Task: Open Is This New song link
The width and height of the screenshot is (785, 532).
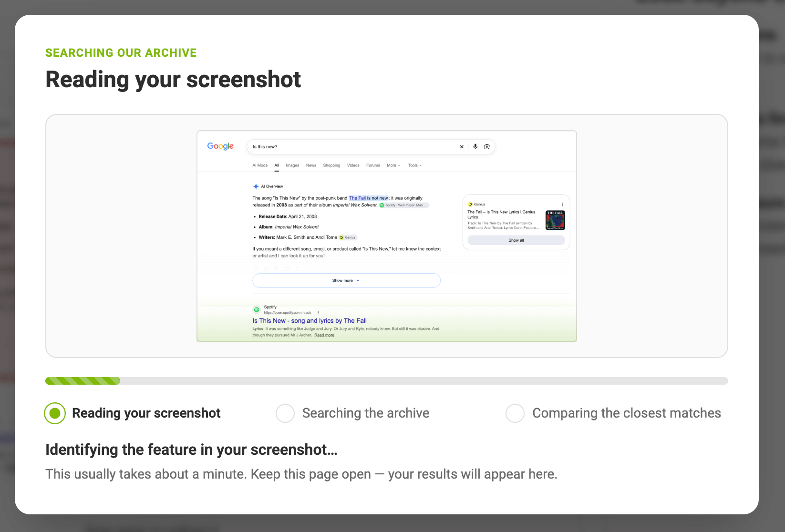Action: click(310, 321)
